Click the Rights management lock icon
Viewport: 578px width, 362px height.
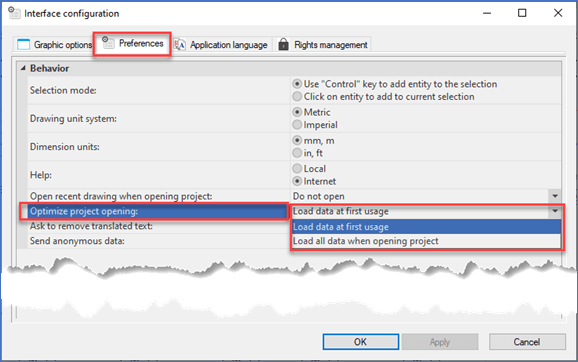(x=283, y=44)
